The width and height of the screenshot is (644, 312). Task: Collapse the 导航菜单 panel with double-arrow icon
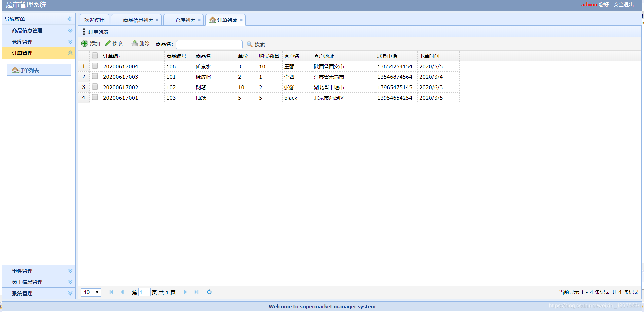69,19
